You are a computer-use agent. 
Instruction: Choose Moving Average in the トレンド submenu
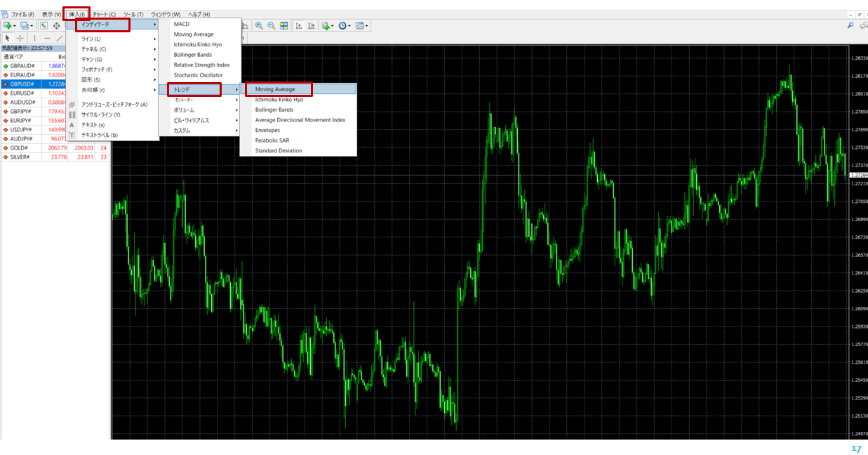click(x=275, y=89)
